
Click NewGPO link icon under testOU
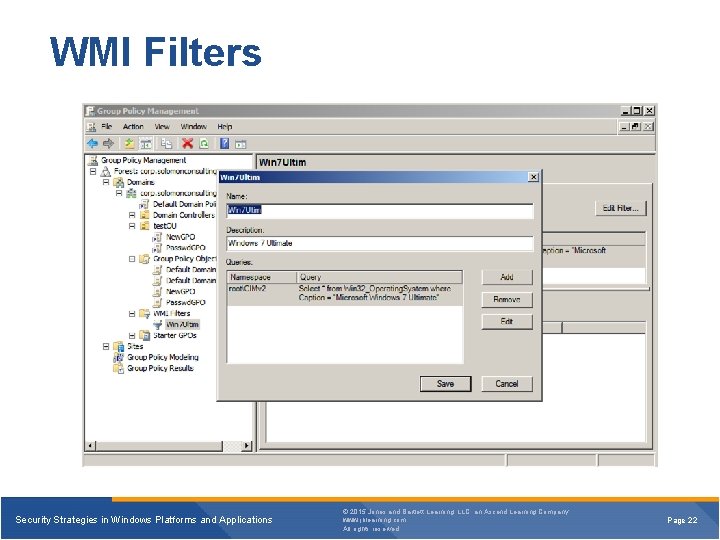coord(157,237)
